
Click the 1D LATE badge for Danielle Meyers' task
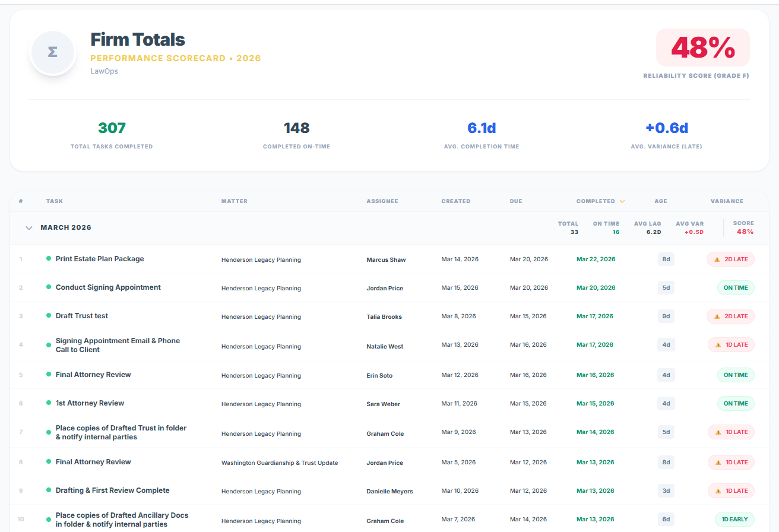click(x=731, y=491)
